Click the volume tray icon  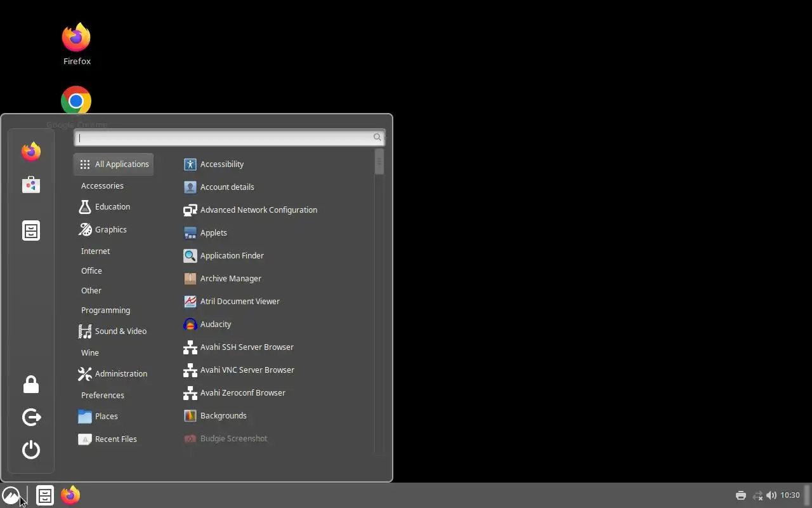(x=771, y=495)
